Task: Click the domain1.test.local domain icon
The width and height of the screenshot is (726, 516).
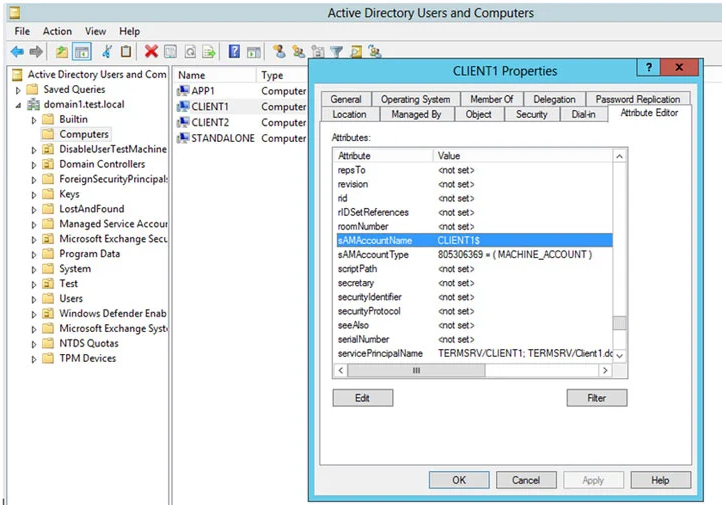Action: (x=33, y=104)
